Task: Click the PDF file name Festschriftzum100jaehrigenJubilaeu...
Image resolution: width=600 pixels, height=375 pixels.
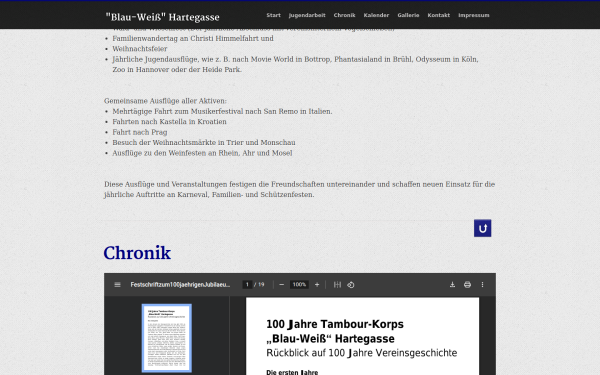Action: tap(180, 285)
